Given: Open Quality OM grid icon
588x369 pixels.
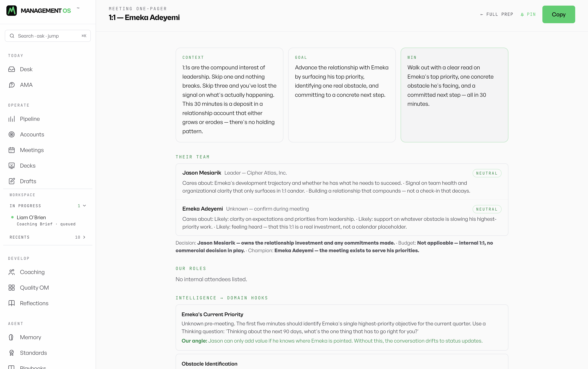Looking at the screenshot, I should 11,288.
